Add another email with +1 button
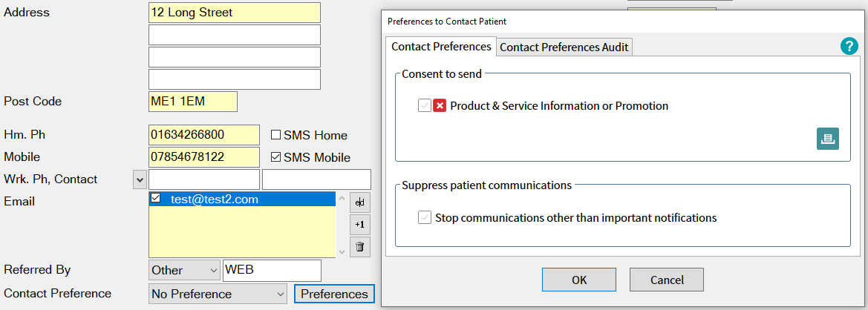This screenshot has height=310, width=868. (x=360, y=225)
